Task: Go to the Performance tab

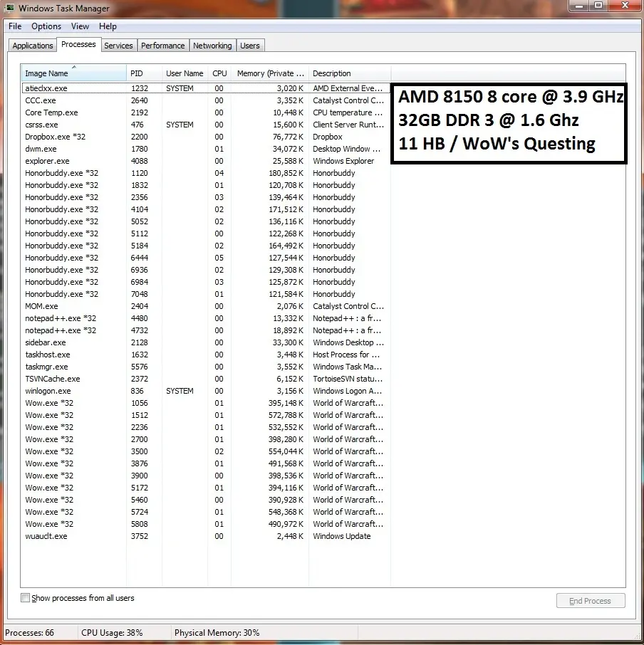Action: [x=162, y=46]
